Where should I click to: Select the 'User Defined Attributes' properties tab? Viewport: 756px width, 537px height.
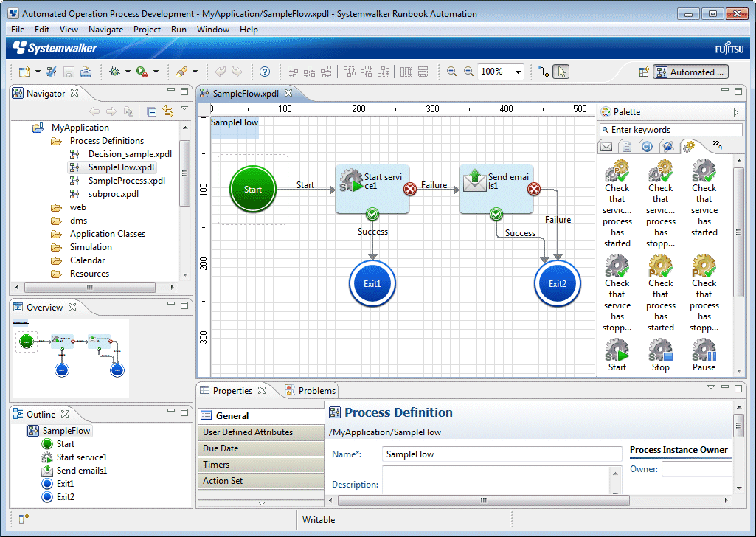coord(260,432)
